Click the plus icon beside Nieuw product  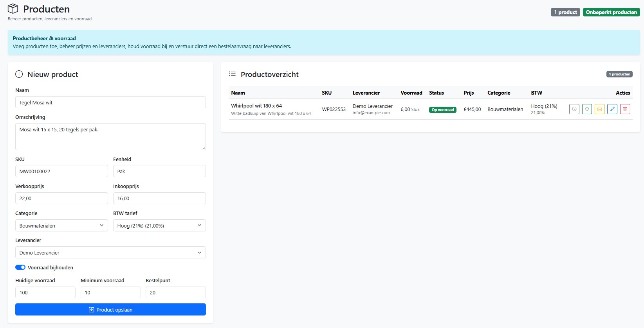point(19,74)
